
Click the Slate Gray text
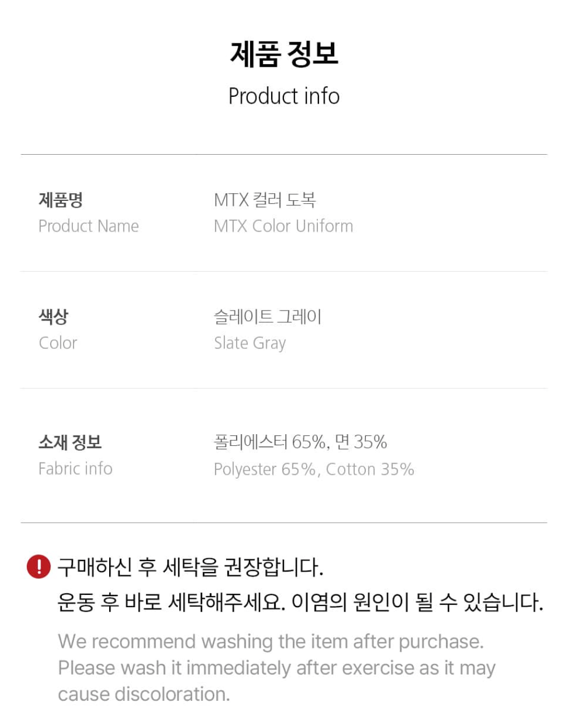(x=250, y=343)
